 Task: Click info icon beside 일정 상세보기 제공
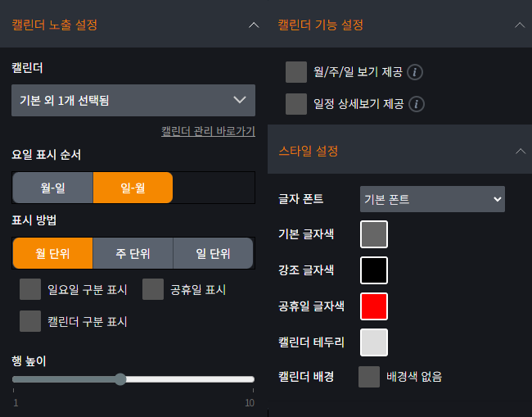[x=416, y=104]
